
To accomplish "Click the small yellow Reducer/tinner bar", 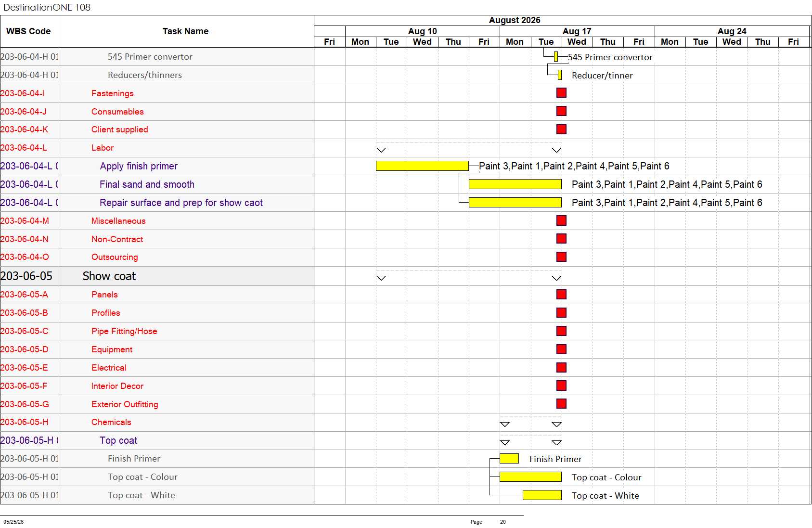I will click(560, 75).
